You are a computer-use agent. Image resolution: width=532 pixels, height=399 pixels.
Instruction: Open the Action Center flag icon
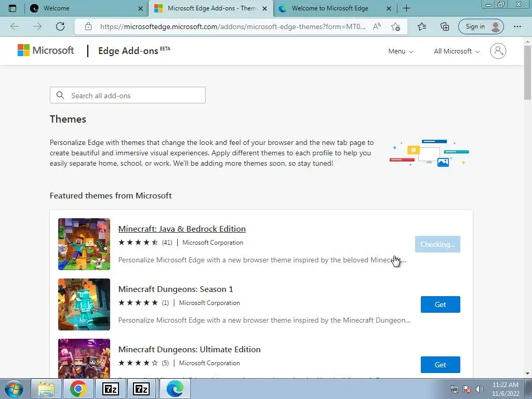point(467,389)
